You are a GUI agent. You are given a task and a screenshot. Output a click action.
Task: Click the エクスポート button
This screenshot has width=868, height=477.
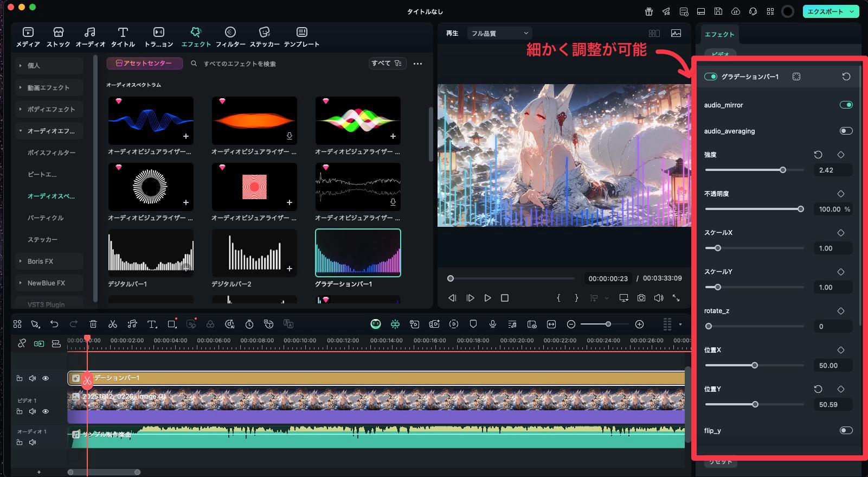pyautogui.click(x=825, y=11)
